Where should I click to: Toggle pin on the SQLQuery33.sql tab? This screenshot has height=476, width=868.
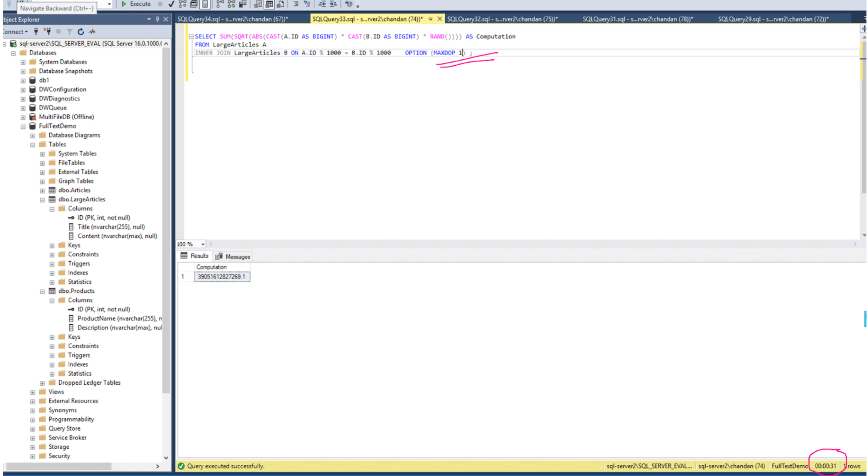pyautogui.click(x=430, y=19)
